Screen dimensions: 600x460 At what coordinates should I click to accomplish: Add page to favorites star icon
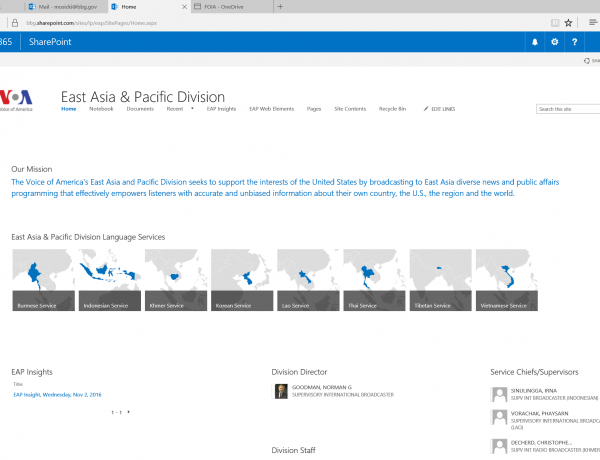(568, 23)
